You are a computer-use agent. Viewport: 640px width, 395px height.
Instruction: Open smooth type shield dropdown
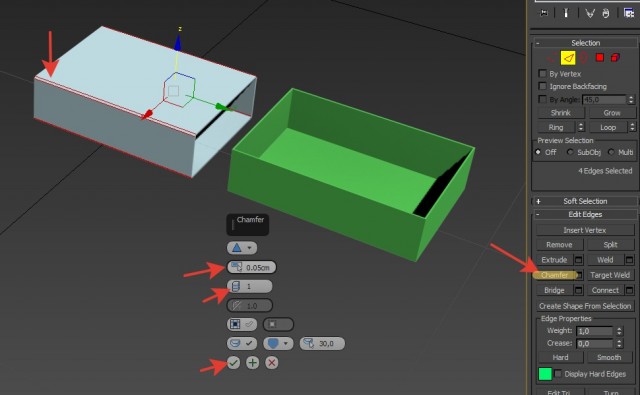[x=278, y=344]
